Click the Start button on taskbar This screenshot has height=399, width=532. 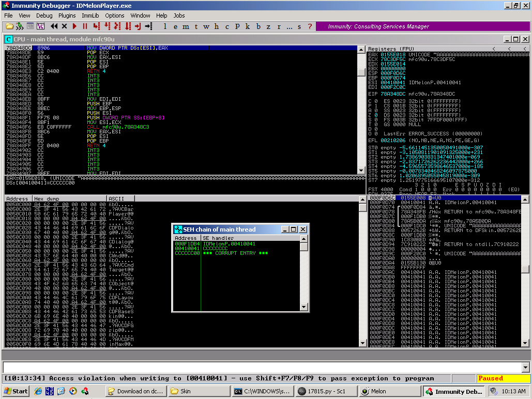15,391
